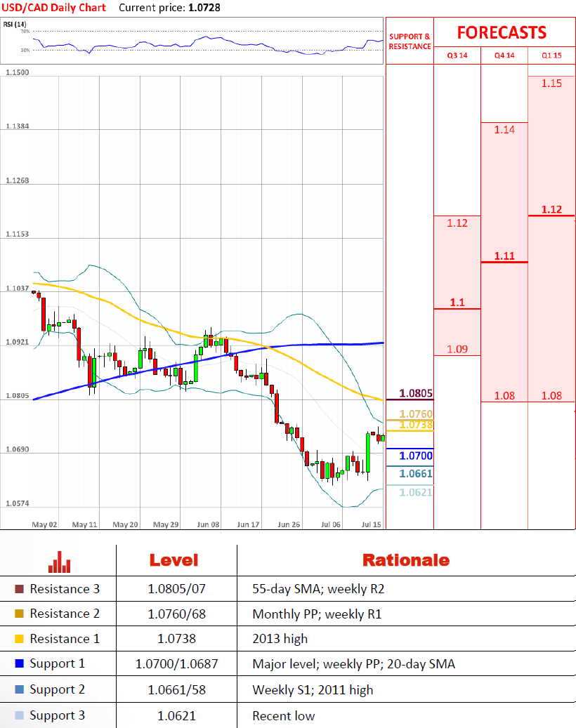Click the Rationale column header
Viewport: 576px width, 728px height.
[x=406, y=560]
